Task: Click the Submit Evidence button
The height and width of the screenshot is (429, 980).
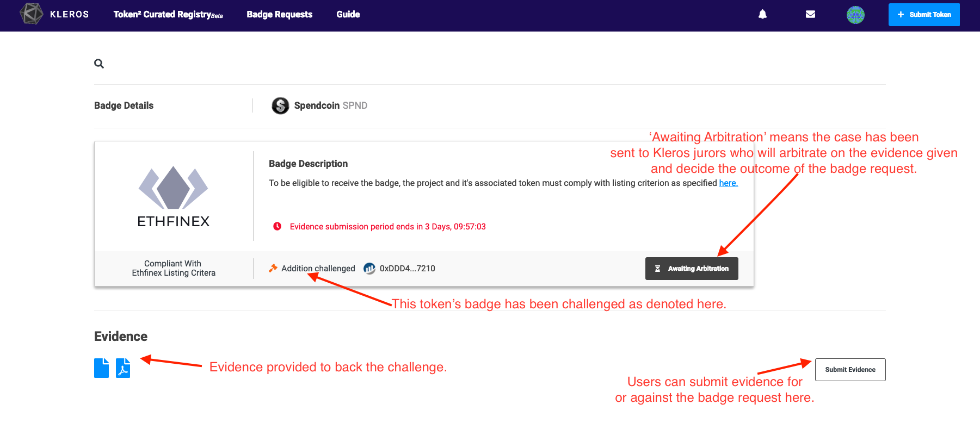Action: (x=850, y=370)
